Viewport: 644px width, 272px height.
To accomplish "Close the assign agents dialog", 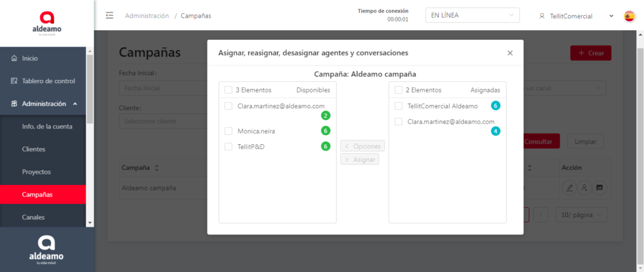I will click(510, 54).
